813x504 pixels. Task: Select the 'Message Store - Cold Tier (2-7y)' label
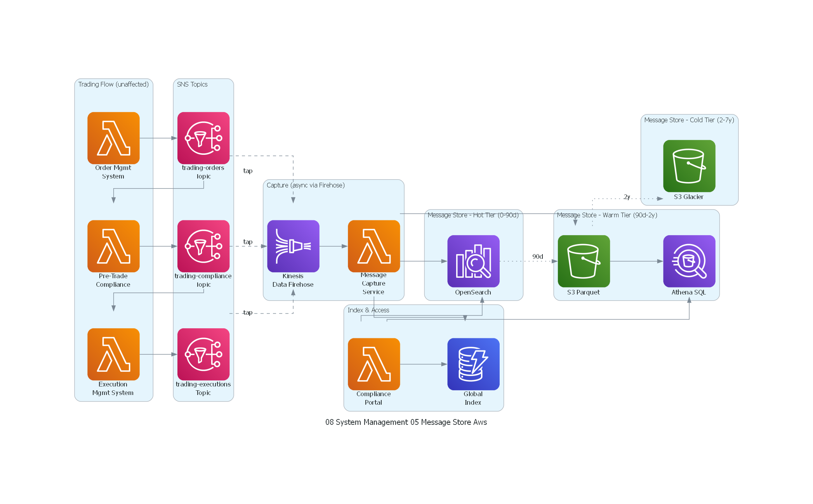click(x=689, y=120)
